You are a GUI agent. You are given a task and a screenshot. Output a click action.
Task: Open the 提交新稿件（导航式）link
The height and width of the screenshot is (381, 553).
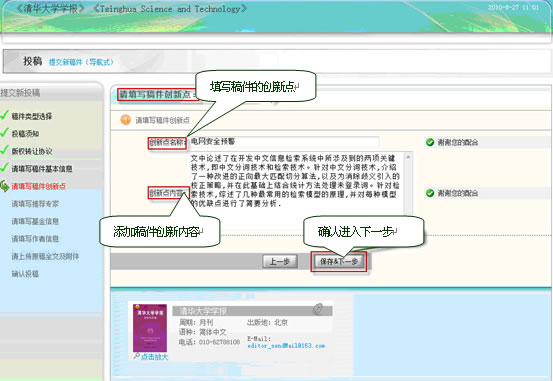[81, 62]
